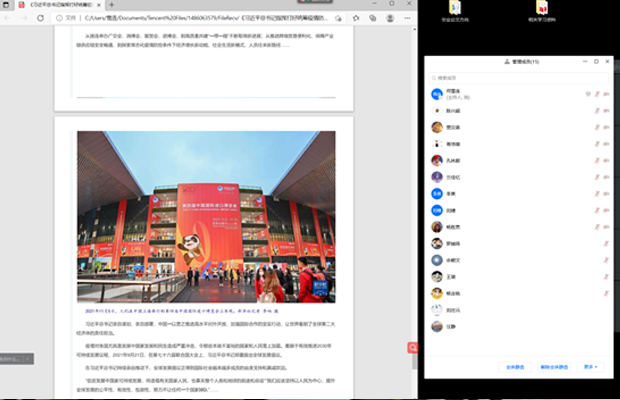Click the mic icon beside the second member
The image size is (620, 400).
click(598, 111)
